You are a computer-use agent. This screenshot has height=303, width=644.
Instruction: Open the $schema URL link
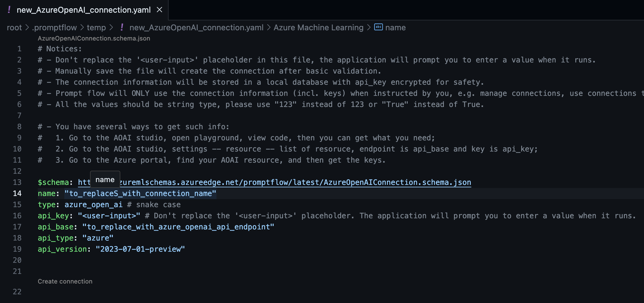point(274,182)
